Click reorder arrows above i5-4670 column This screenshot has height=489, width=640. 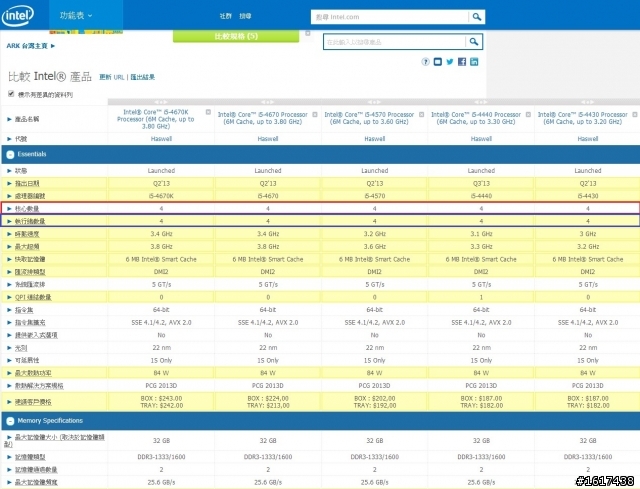point(268,102)
